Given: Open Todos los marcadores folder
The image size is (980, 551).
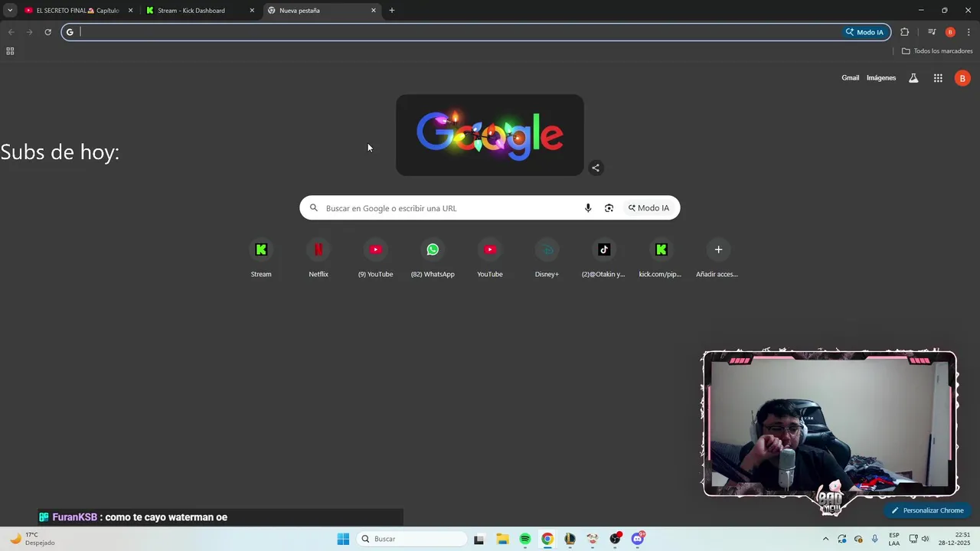Looking at the screenshot, I should click(x=937, y=51).
